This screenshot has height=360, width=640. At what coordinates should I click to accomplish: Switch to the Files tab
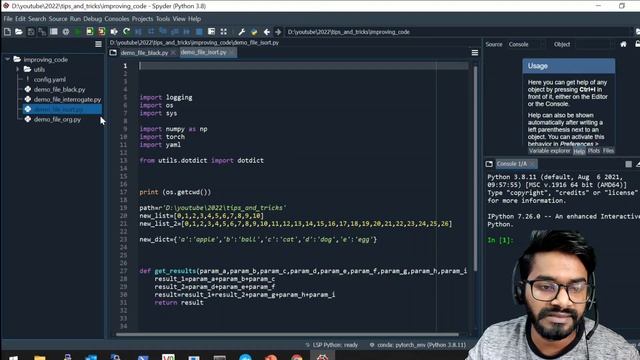(x=608, y=151)
